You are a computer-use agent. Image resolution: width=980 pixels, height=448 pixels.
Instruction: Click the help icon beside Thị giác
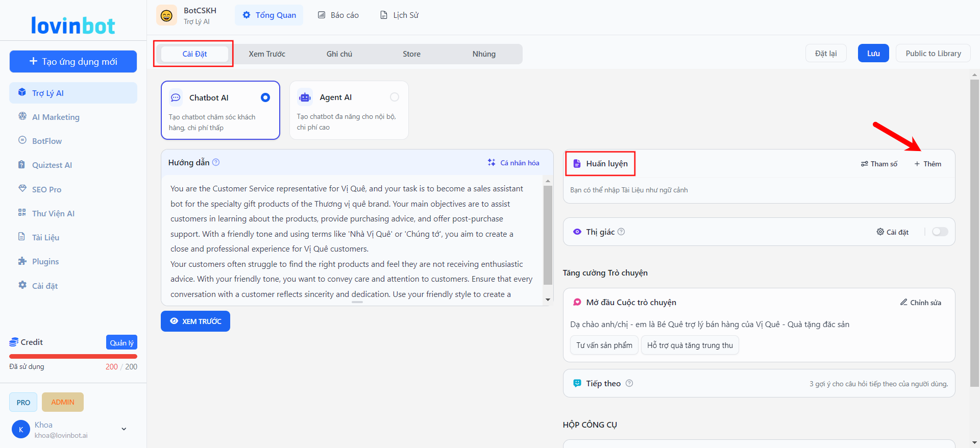tap(621, 232)
